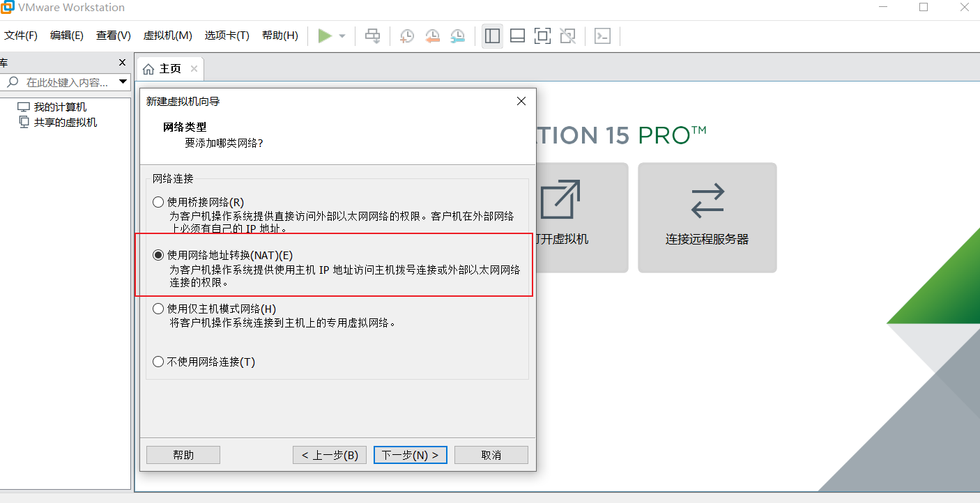Screen dimensions: 980x503
Task: Select 我的计算机 in the library tree
Action: [x=52, y=107]
